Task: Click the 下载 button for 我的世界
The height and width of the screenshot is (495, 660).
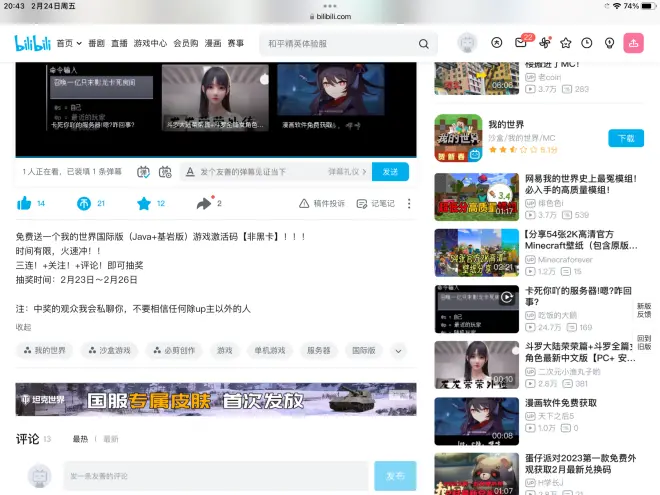Action: tap(625, 139)
